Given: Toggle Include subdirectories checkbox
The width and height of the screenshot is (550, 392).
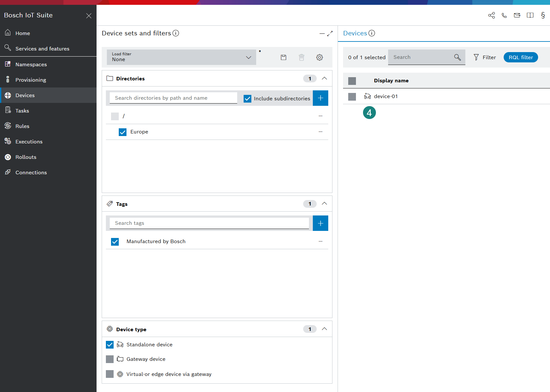Looking at the screenshot, I should tap(247, 98).
